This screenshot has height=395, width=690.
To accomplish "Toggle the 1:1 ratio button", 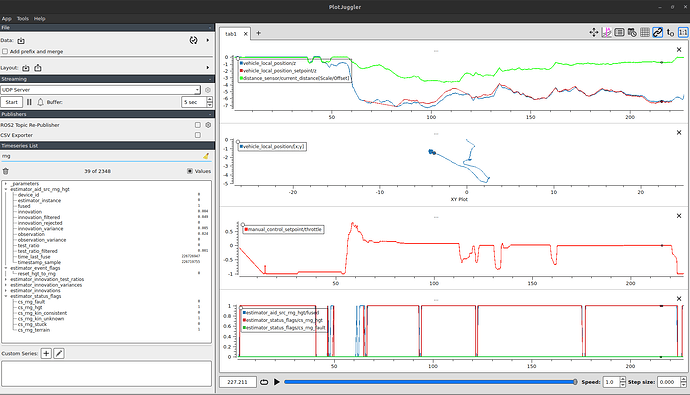I will [x=683, y=32].
